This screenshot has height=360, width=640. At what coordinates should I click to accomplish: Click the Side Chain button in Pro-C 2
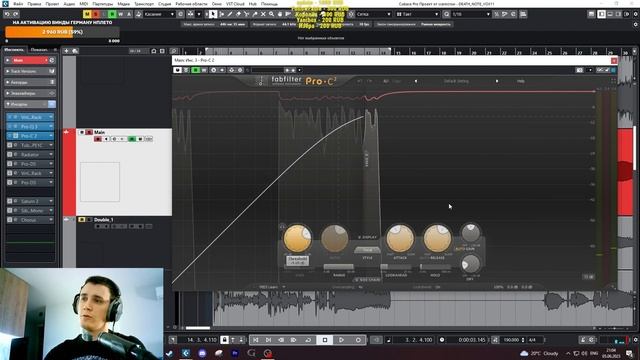[x=367, y=280]
